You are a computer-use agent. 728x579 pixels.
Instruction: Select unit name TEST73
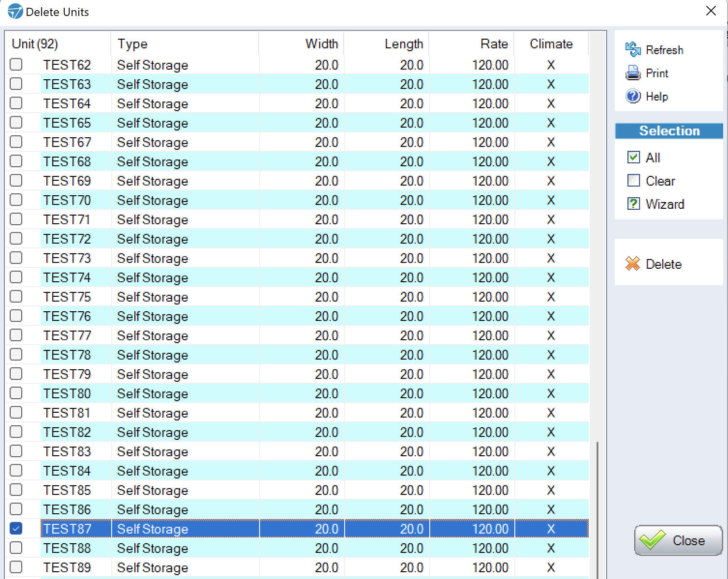coord(67,258)
